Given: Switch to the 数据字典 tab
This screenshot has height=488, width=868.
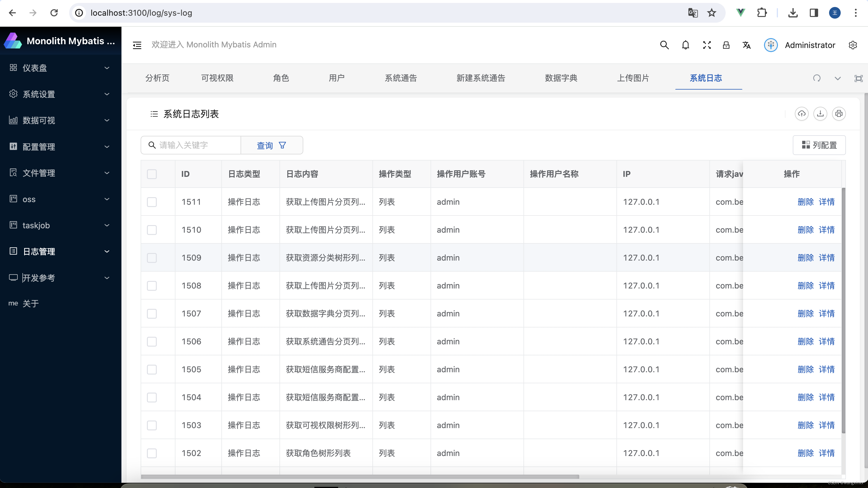Looking at the screenshot, I should tap(561, 78).
